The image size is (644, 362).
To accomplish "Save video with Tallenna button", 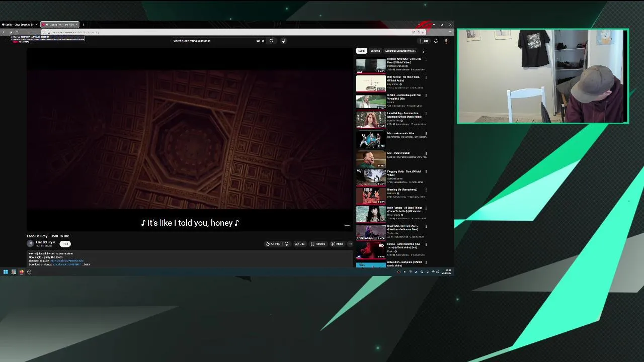I will 318,244.
